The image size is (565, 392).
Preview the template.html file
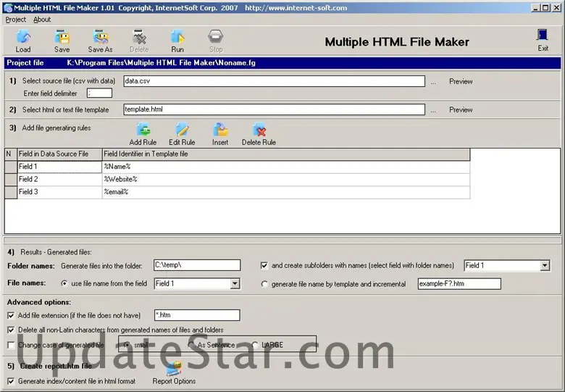pyautogui.click(x=461, y=110)
